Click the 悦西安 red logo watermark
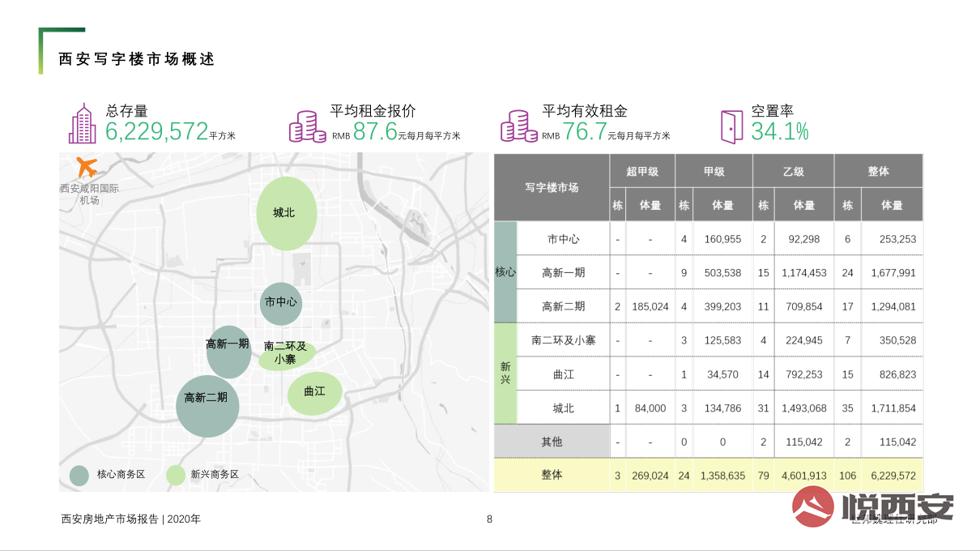Screen dimensions: 980x551 click(x=813, y=506)
